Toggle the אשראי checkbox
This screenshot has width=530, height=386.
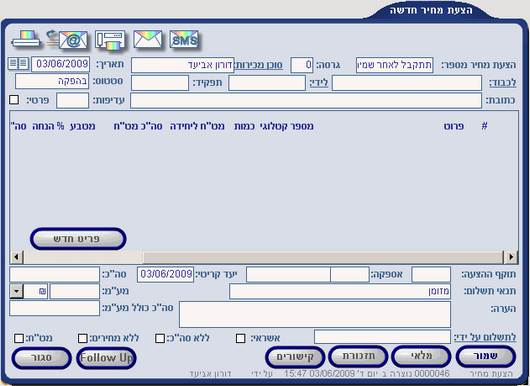tap(240, 338)
